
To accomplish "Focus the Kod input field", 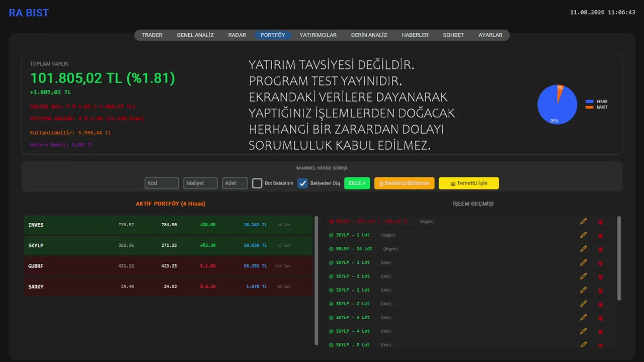I will pyautogui.click(x=162, y=183).
